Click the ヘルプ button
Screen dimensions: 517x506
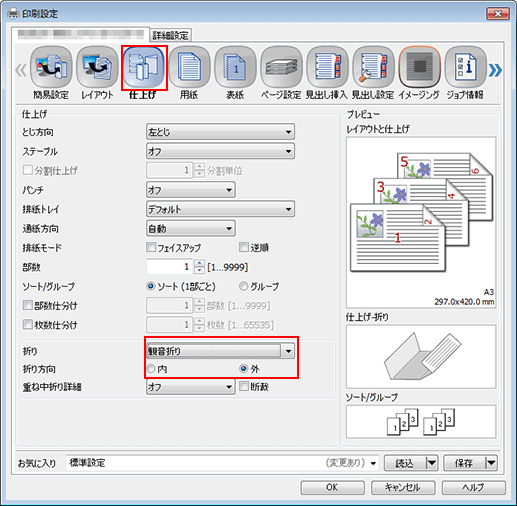(x=473, y=487)
